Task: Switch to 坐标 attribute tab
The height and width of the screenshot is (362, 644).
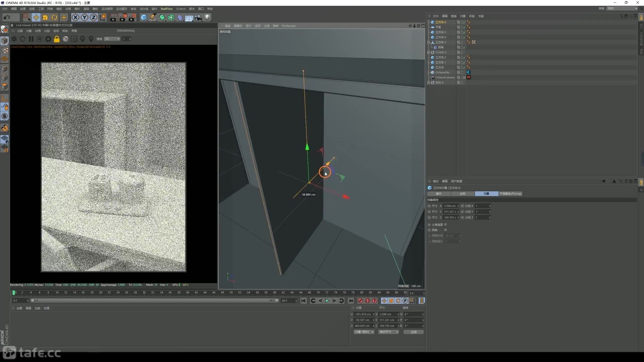Action: pos(463,194)
